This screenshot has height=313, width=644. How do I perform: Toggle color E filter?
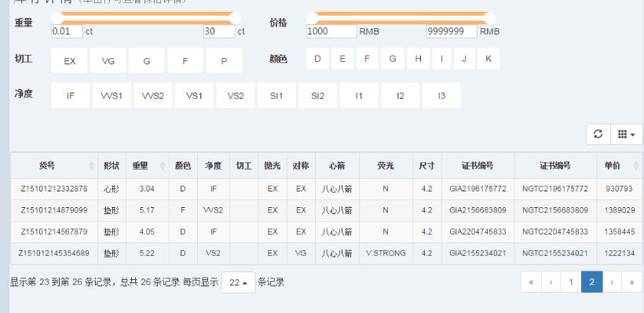342,59
